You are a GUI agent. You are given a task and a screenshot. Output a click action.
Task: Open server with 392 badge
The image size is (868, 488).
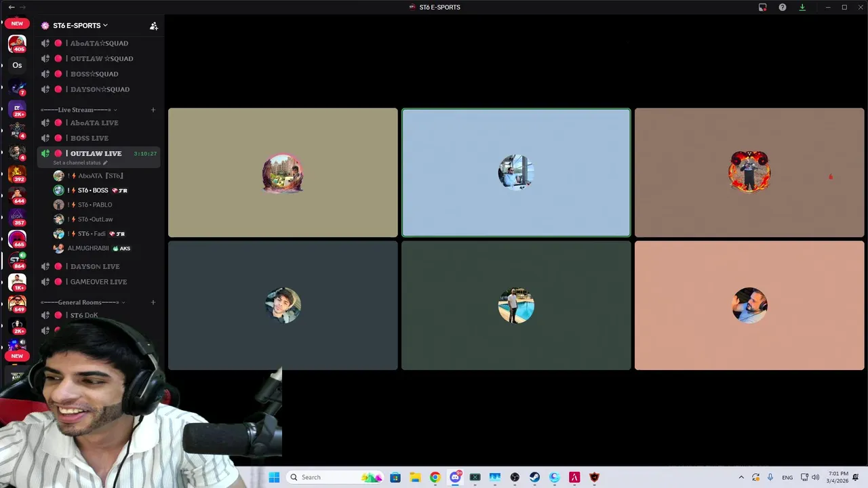[x=17, y=174]
